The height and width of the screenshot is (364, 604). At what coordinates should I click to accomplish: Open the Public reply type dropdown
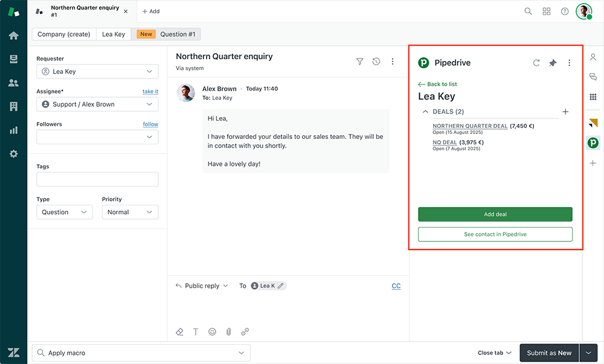coord(202,286)
